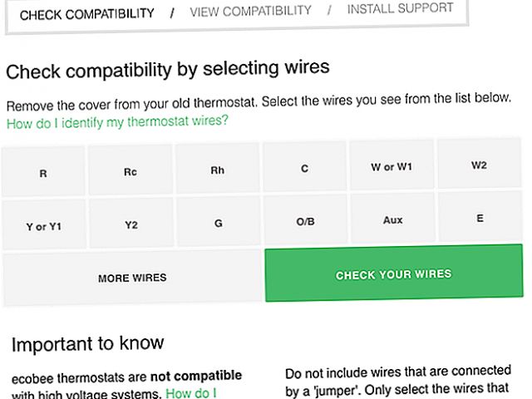This screenshot has width=532, height=399.
Task: Select the W2 wire tile
Action: (x=479, y=165)
